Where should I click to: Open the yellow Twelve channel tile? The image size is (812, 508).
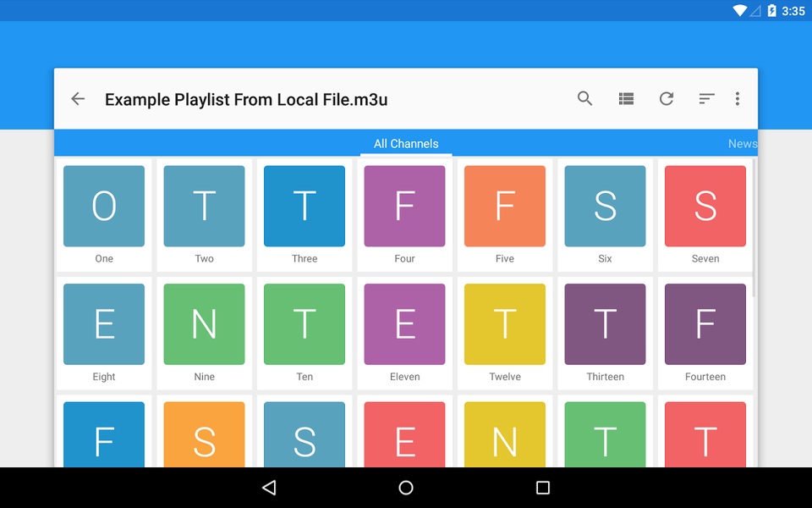pyautogui.click(x=505, y=333)
